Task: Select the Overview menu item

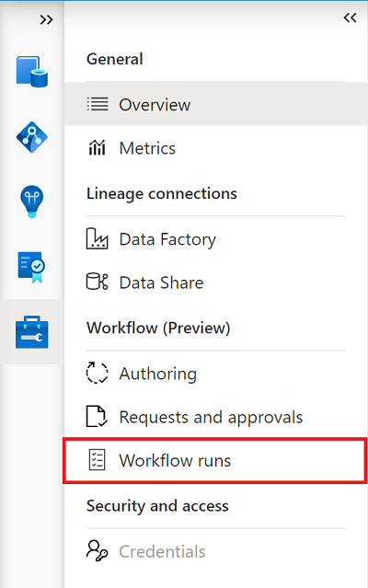Action: (x=216, y=104)
